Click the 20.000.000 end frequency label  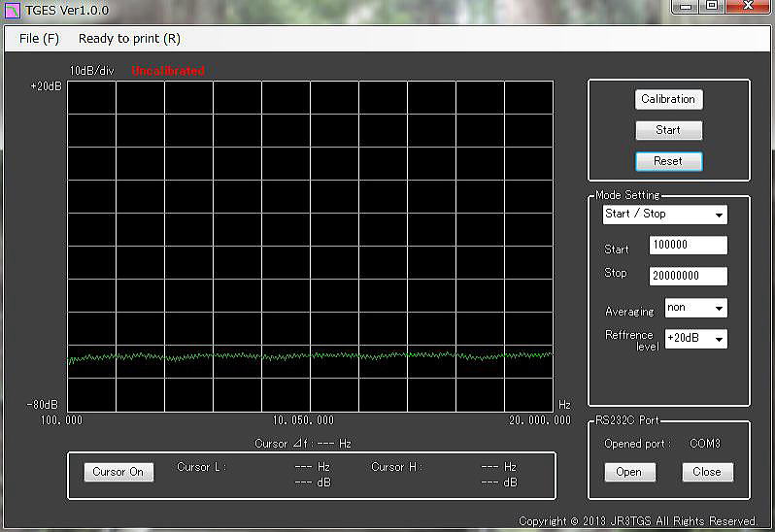coord(540,420)
